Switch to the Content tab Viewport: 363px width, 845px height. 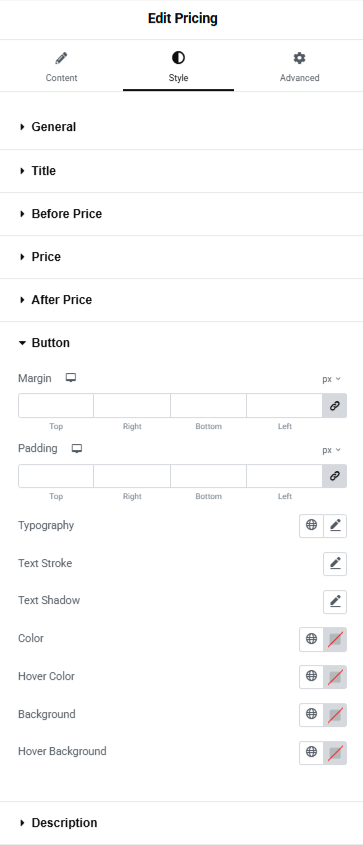(x=61, y=67)
